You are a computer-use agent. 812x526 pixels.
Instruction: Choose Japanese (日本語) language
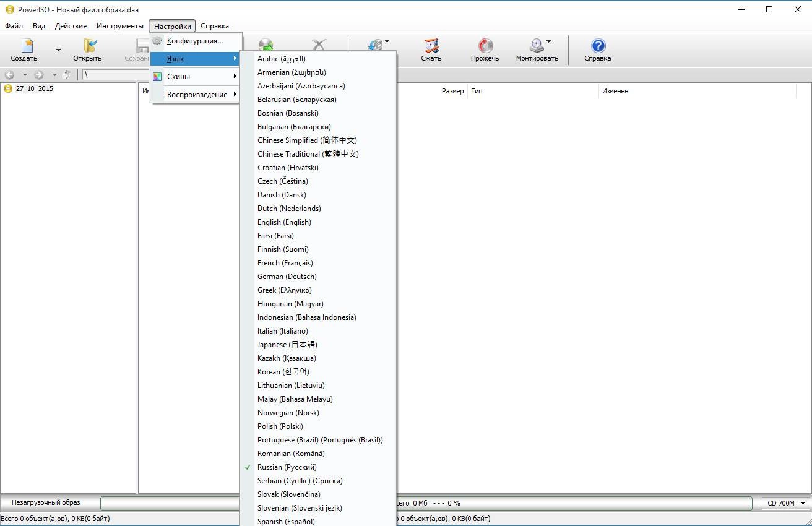coord(317,345)
